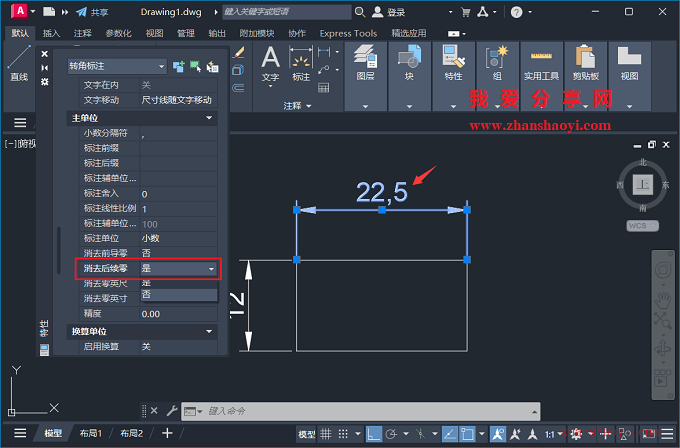The width and height of the screenshot is (680, 448).
Task: Click the search magnifier icon
Action: 360,12
